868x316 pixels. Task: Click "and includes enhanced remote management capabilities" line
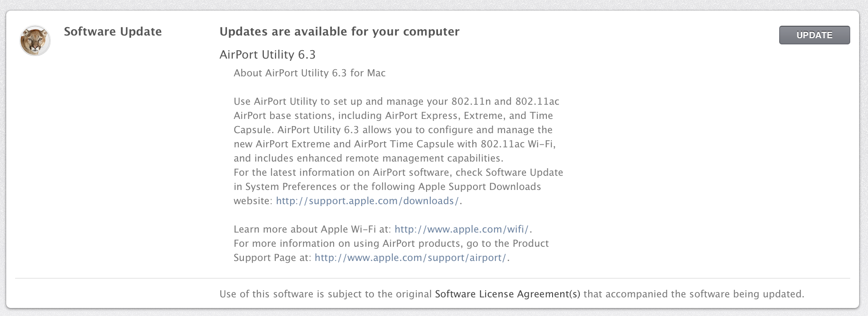pos(368,158)
